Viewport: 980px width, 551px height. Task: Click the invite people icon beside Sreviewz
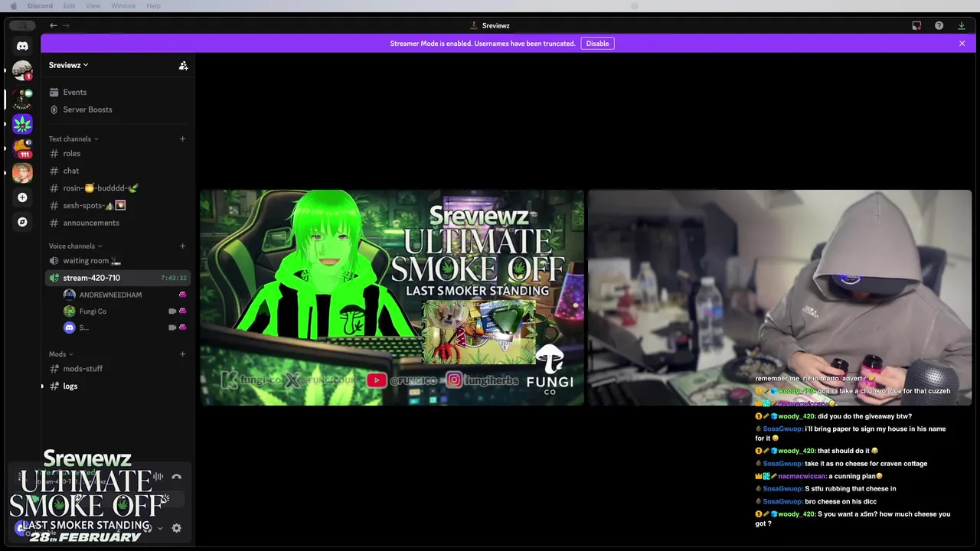183,66
